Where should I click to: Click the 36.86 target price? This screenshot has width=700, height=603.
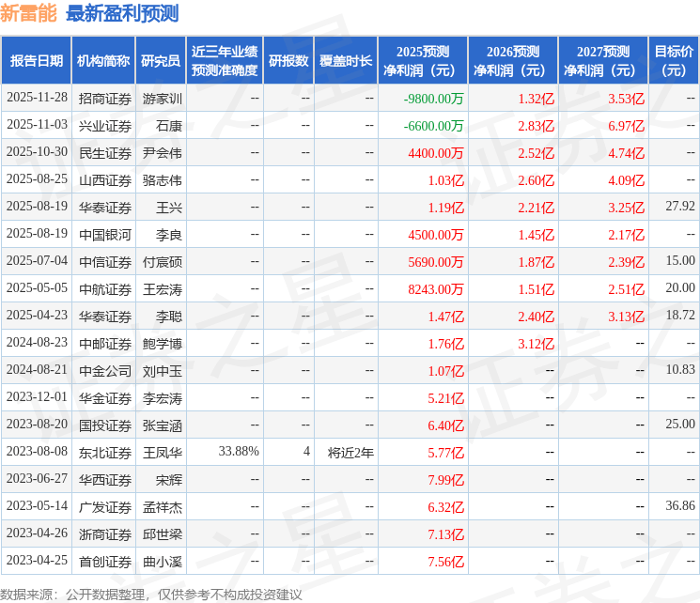tap(680, 505)
